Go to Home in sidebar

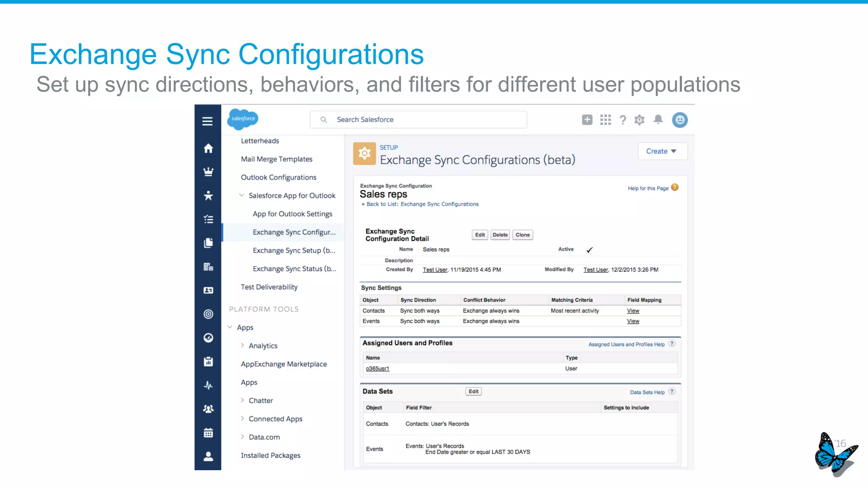point(208,148)
